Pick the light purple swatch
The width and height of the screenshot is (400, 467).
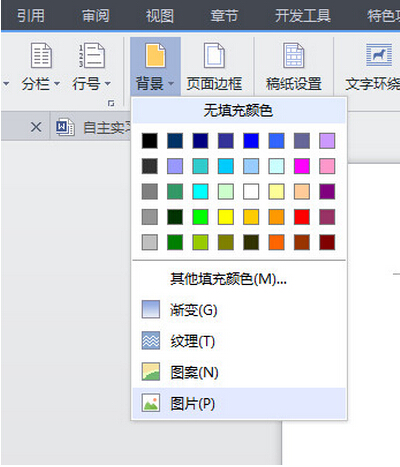point(327,141)
